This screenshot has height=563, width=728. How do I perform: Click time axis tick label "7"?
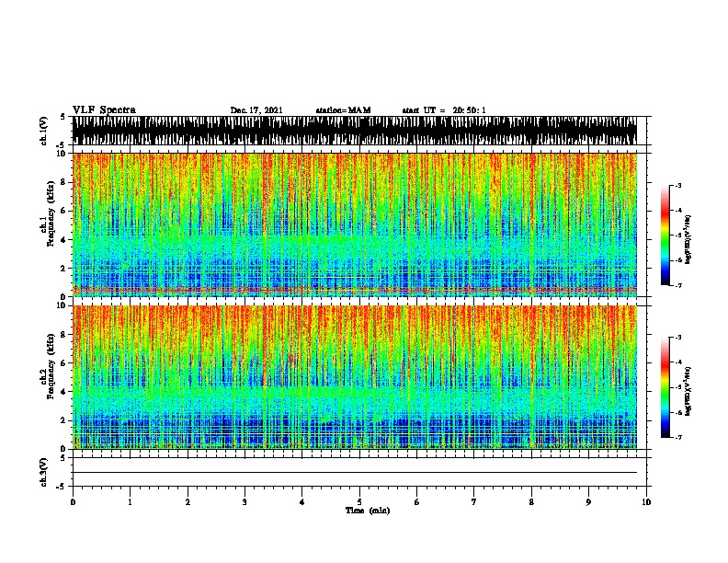pos(474,502)
